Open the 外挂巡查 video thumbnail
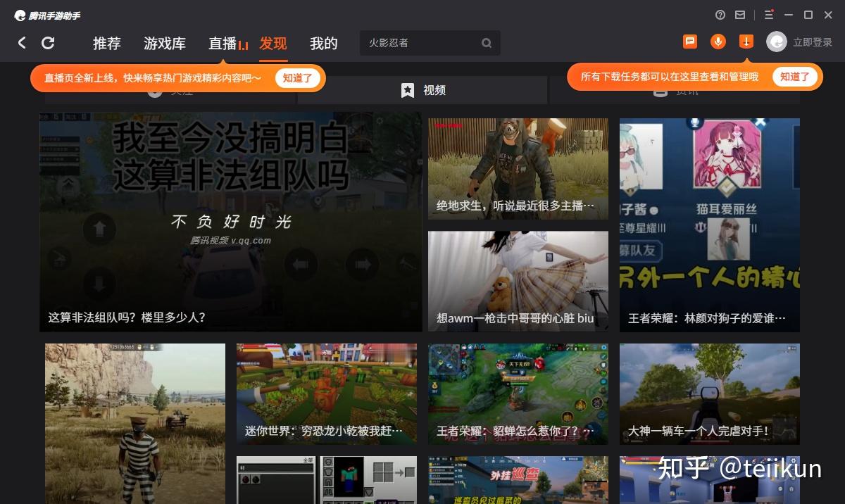 pyautogui.click(x=518, y=480)
